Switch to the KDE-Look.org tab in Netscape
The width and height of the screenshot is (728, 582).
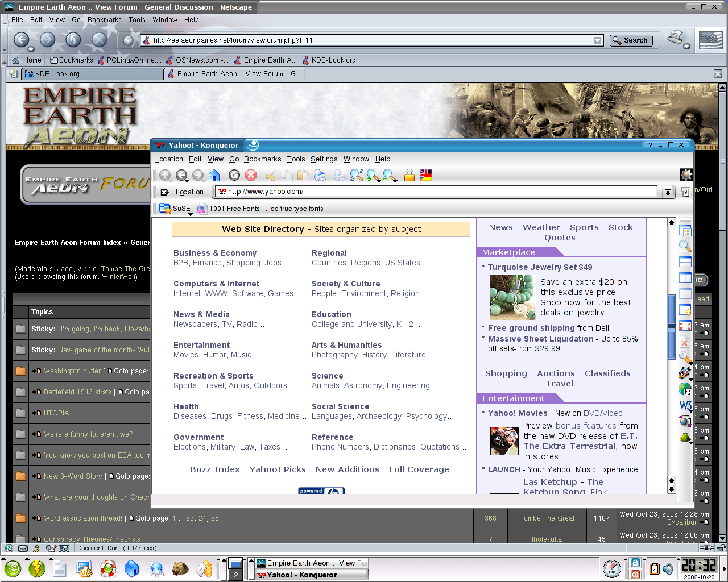[x=92, y=74]
